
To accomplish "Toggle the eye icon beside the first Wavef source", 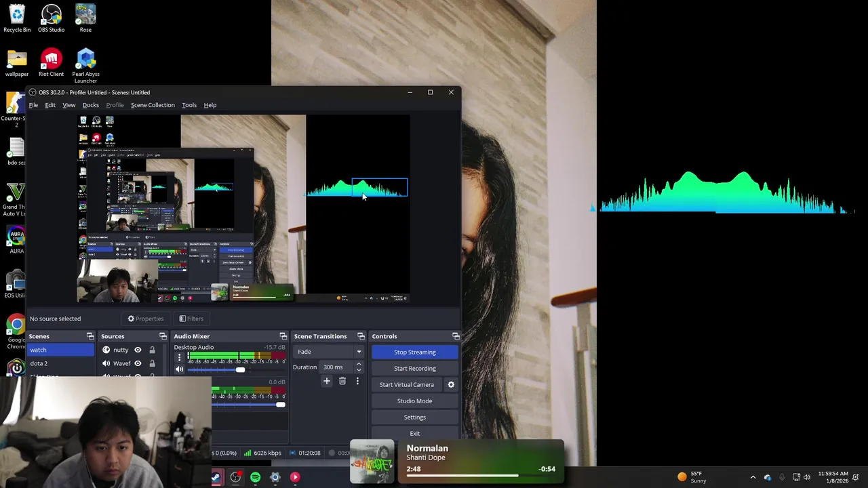I will [x=138, y=363].
